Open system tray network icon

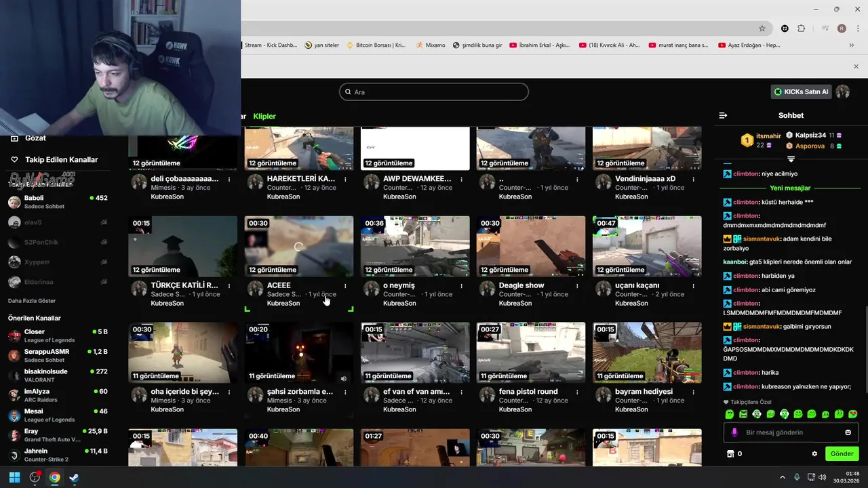click(812, 477)
